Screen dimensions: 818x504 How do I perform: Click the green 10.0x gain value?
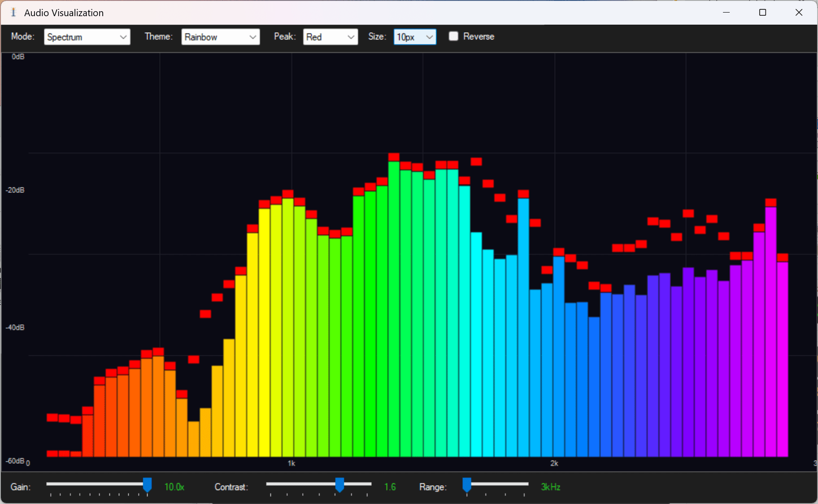pos(174,487)
